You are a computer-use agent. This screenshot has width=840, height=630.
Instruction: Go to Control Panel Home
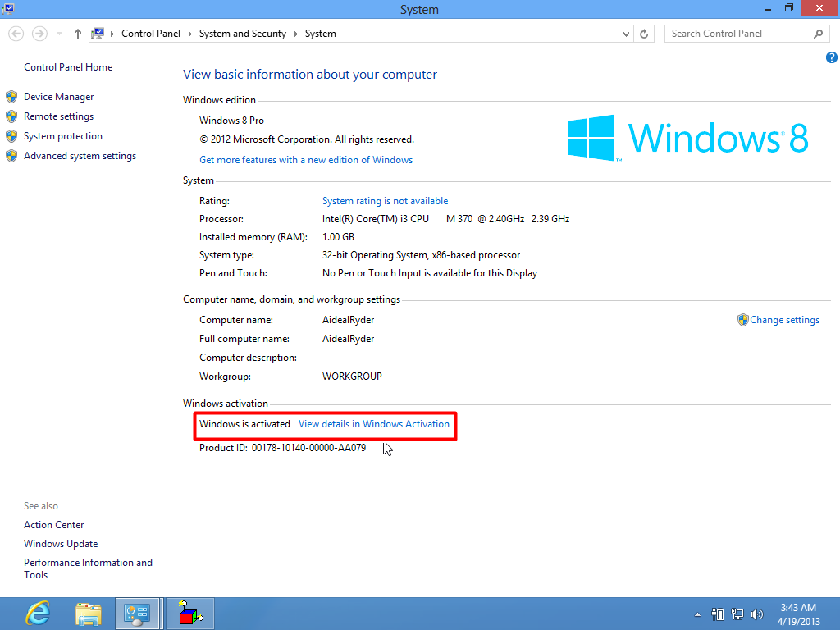click(x=68, y=67)
